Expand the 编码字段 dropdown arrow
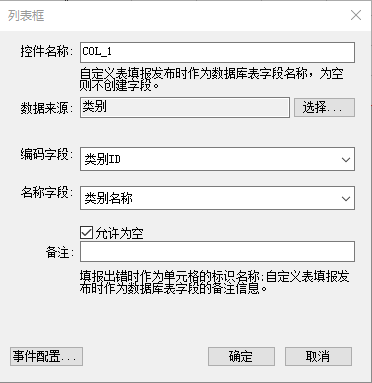 pyautogui.click(x=346, y=160)
